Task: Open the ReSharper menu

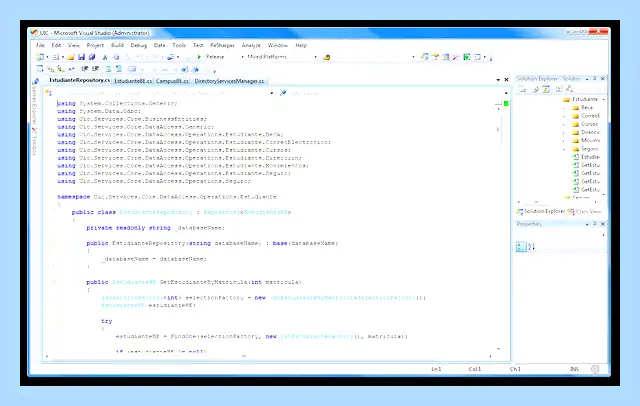Action: 222,45
